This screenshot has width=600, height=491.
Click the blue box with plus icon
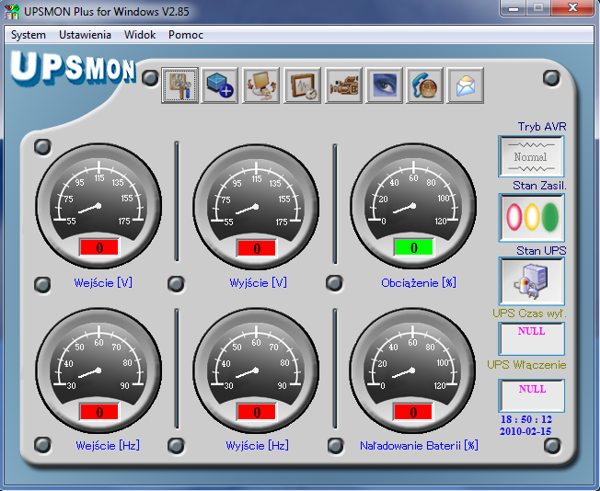click(220, 85)
